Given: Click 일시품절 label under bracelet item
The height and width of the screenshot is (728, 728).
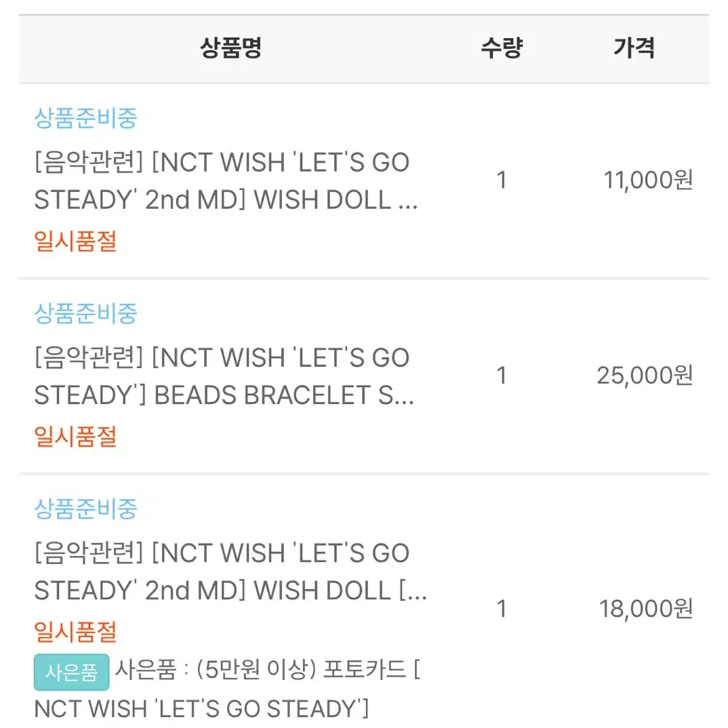Looking at the screenshot, I should click(x=75, y=437).
